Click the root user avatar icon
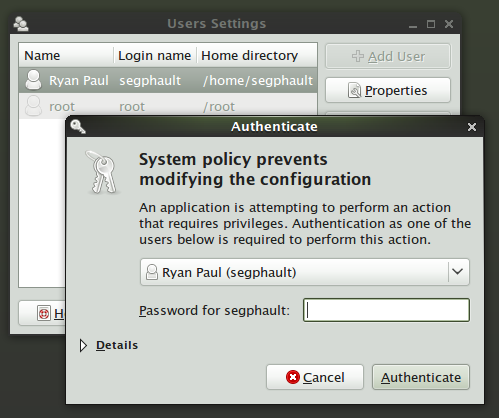The image size is (499, 418). coord(33,106)
